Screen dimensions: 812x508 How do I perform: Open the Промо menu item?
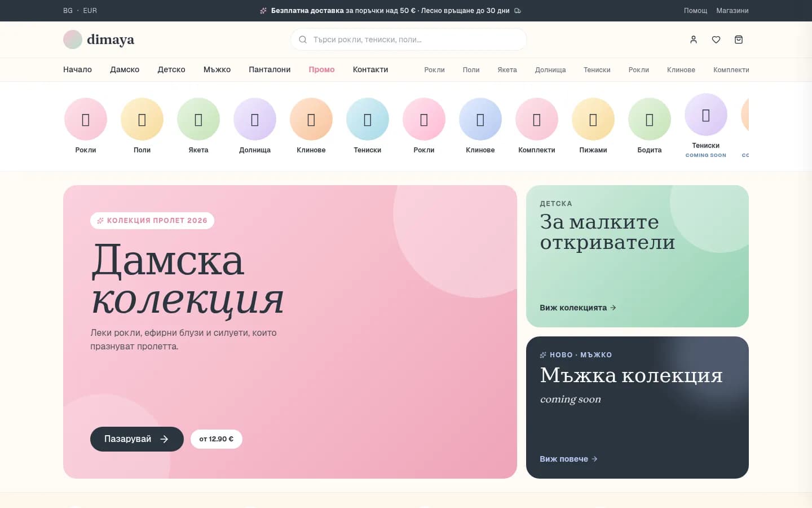point(321,69)
